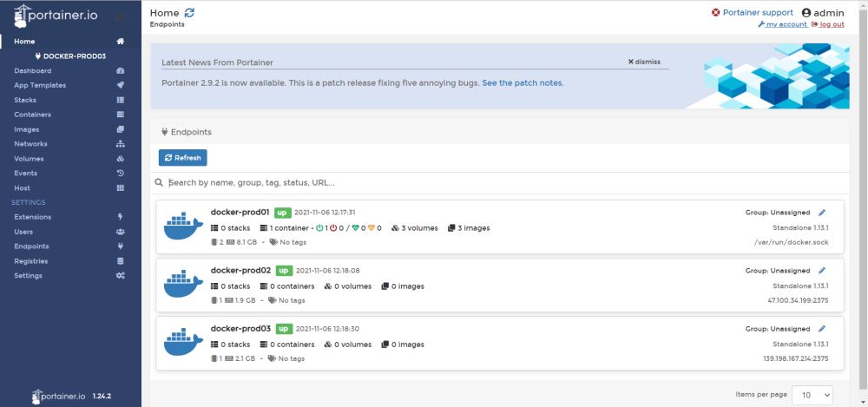Viewport: 868px width, 407px height.
Task: Open the See the patch notes link
Action: tap(522, 83)
